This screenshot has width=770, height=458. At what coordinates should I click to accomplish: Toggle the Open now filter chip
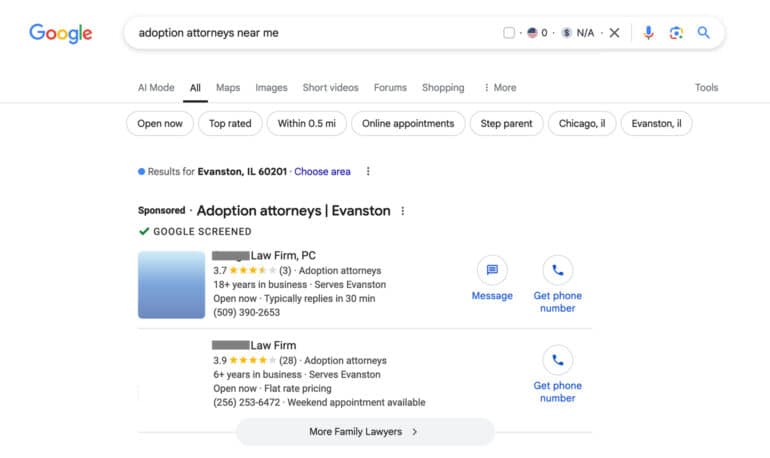click(160, 124)
